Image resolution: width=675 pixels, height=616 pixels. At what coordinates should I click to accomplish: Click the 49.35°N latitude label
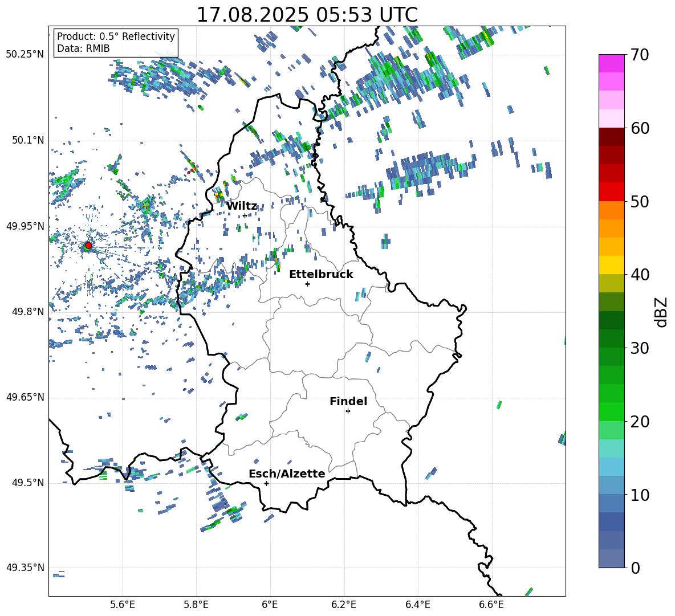tap(25, 568)
